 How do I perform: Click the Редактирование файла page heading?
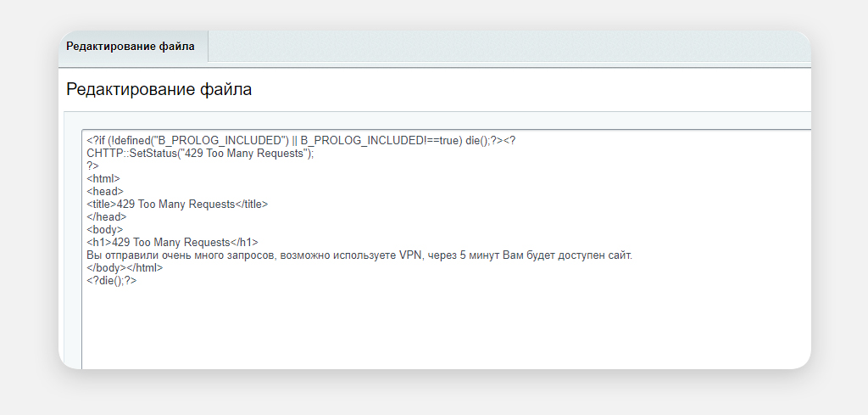159,89
